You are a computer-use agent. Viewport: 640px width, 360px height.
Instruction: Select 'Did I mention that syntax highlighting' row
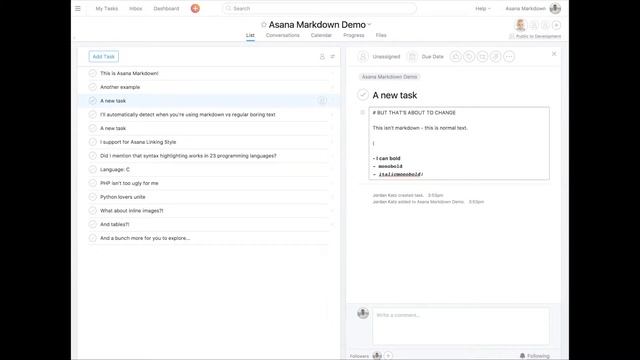click(188, 156)
